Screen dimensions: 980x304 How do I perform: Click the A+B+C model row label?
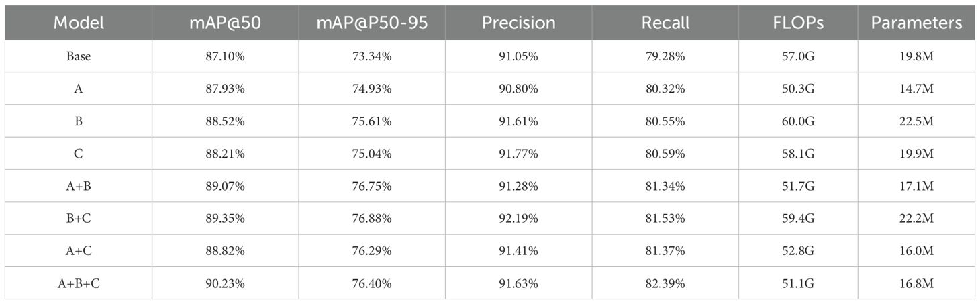[79, 283]
